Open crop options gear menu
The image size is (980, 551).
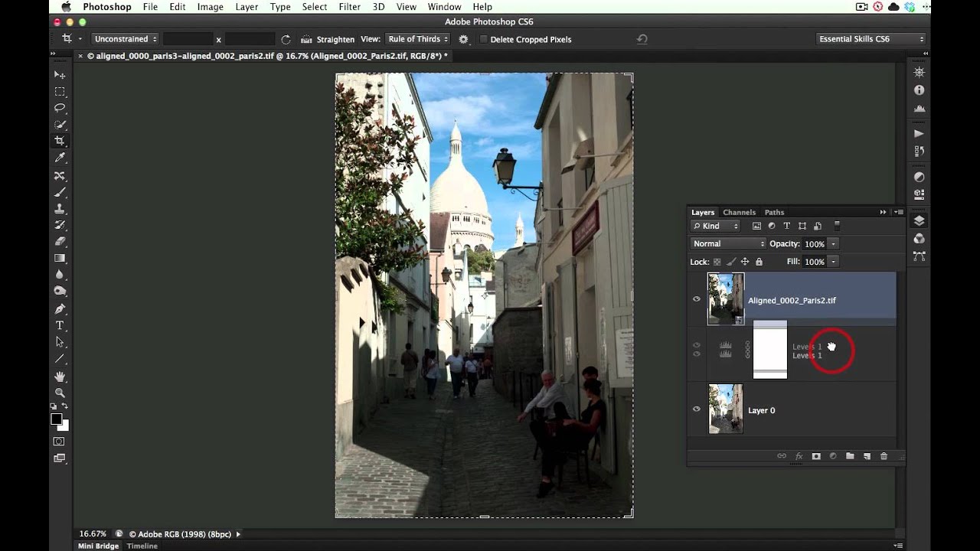463,39
